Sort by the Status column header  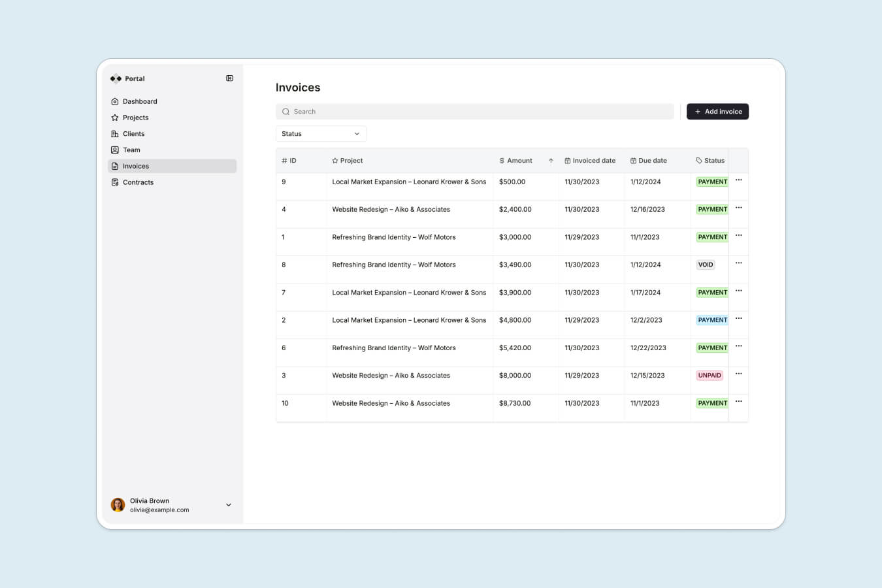[x=710, y=161]
